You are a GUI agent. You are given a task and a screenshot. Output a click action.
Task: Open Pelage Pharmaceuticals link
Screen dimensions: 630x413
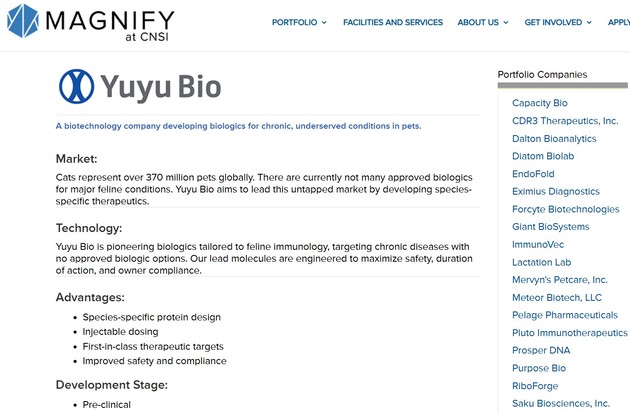[x=564, y=315]
